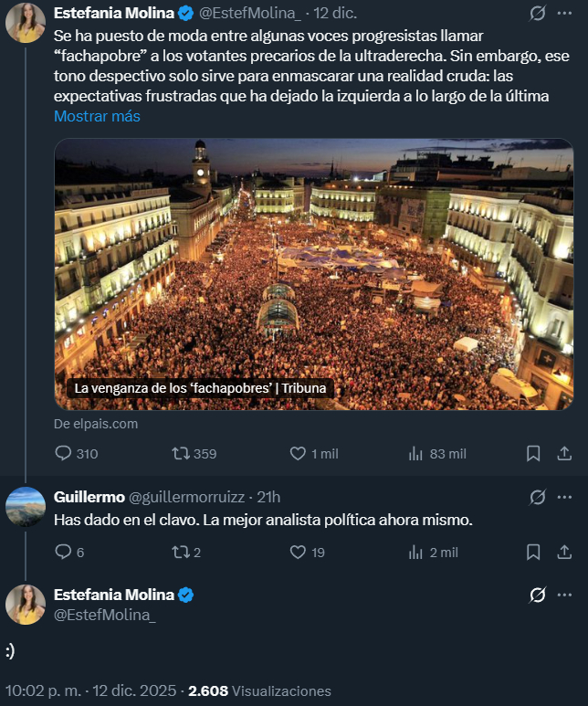The width and height of the screenshot is (588, 706).
Task: Open Guillermo's profile avatar
Action: pyautogui.click(x=26, y=507)
